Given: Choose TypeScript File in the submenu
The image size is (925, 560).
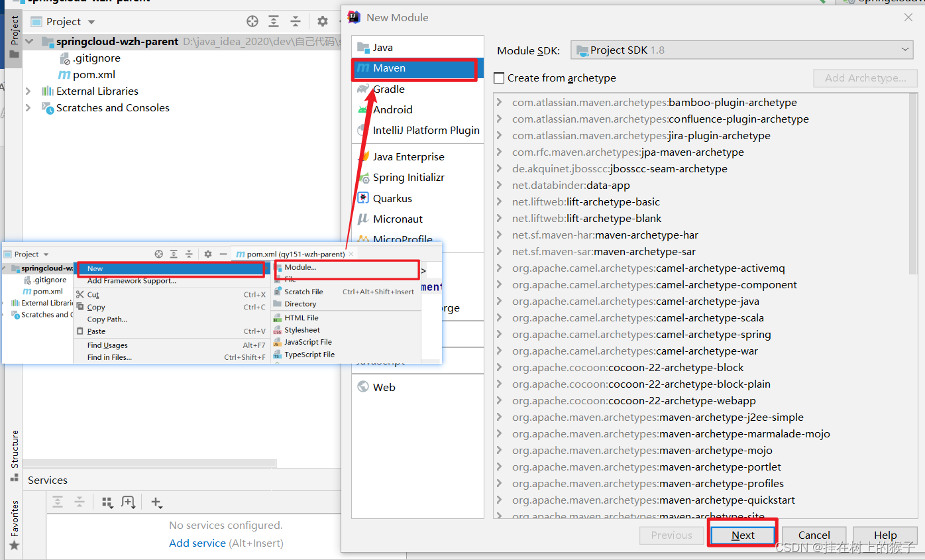Looking at the screenshot, I should (347, 355).
